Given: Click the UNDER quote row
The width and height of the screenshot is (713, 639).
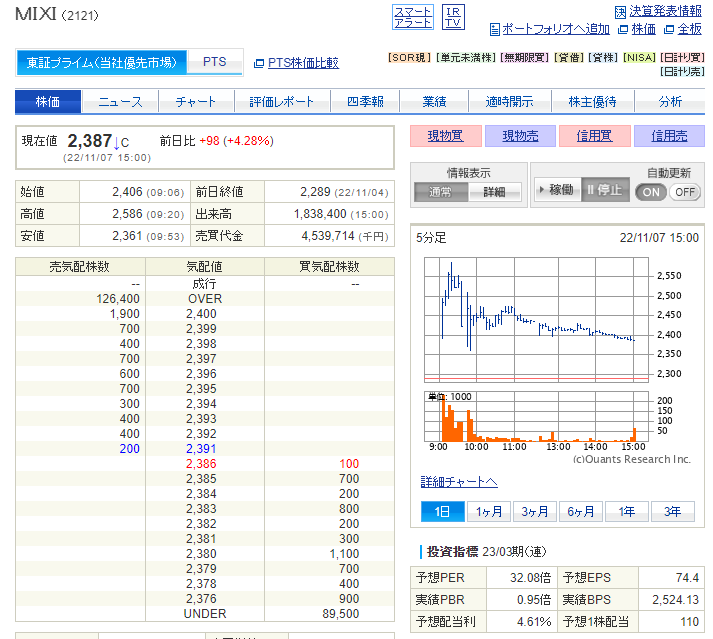Looking at the screenshot, I should click(x=205, y=614).
